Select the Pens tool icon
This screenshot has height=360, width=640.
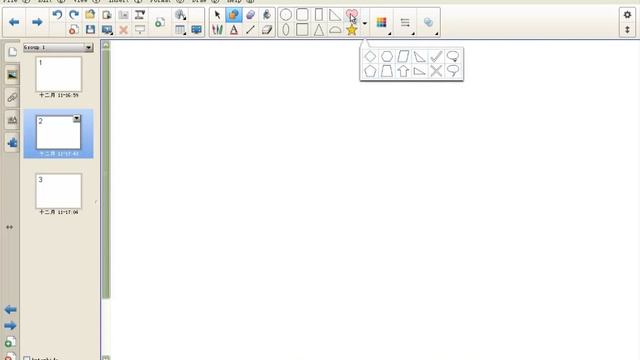217,29
